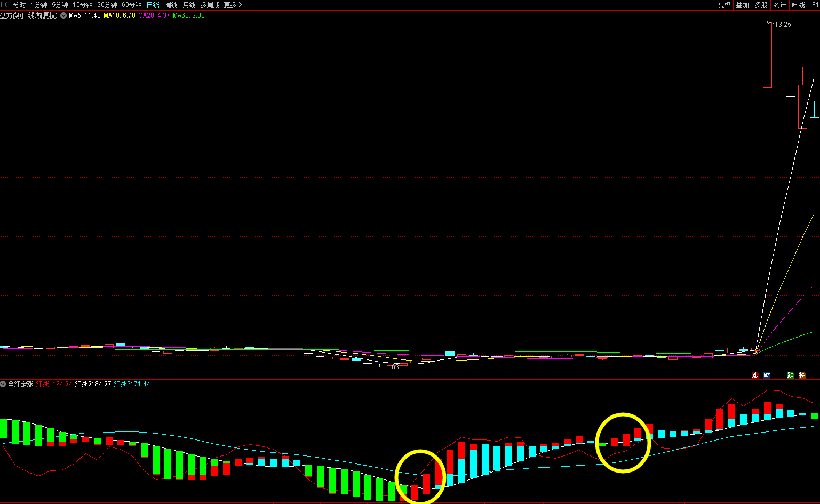Expand the 全红定涨 indicator dropdown
The height and width of the screenshot is (504, 820).
[3, 384]
